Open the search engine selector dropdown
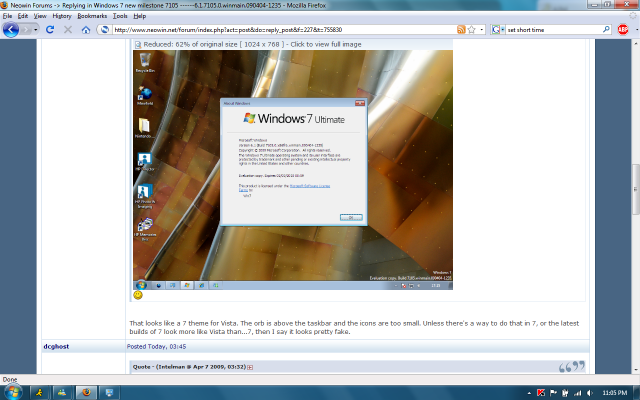 [498, 29]
